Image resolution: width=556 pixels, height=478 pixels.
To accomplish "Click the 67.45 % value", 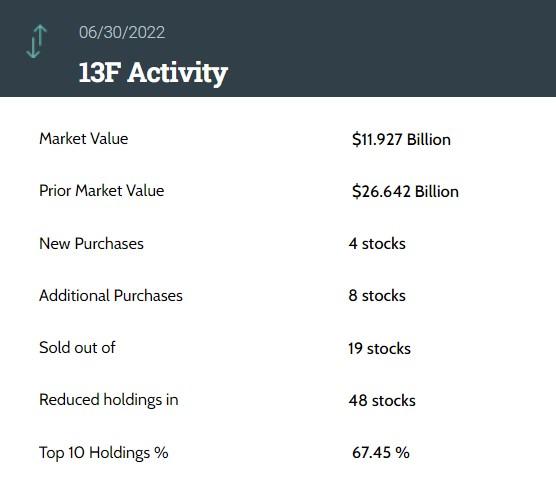I will pyautogui.click(x=381, y=453).
